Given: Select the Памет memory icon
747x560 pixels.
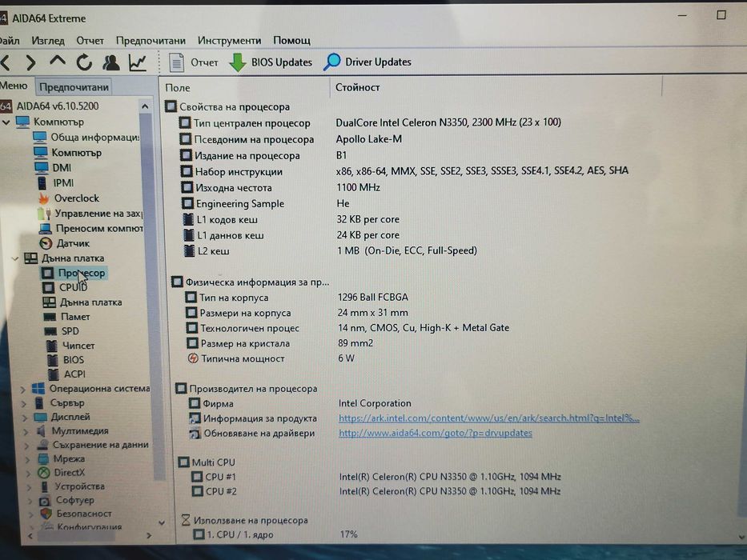Looking at the screenshot, I should [x=50, y=317].
